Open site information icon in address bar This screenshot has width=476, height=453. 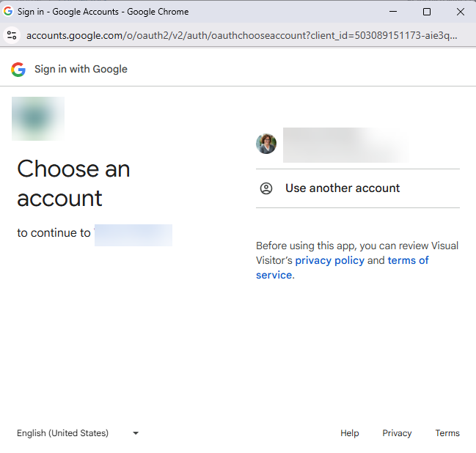11,35
